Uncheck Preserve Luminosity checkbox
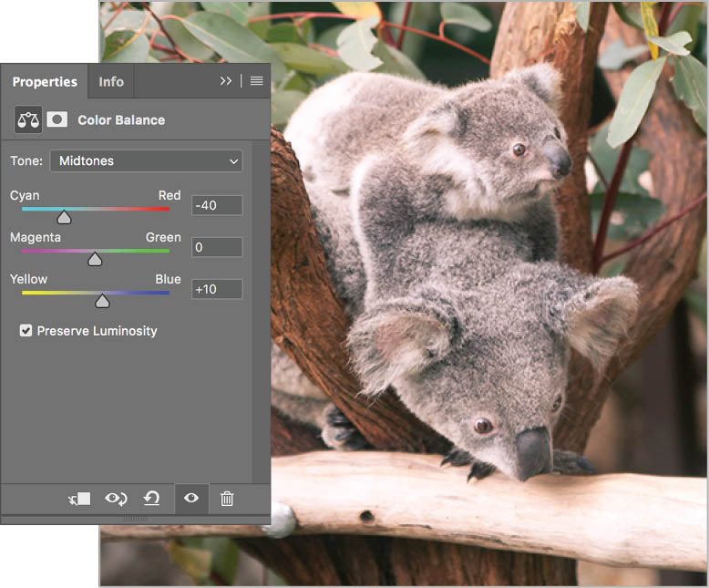Screen dimensions: 709x588 tap(26, 331)
